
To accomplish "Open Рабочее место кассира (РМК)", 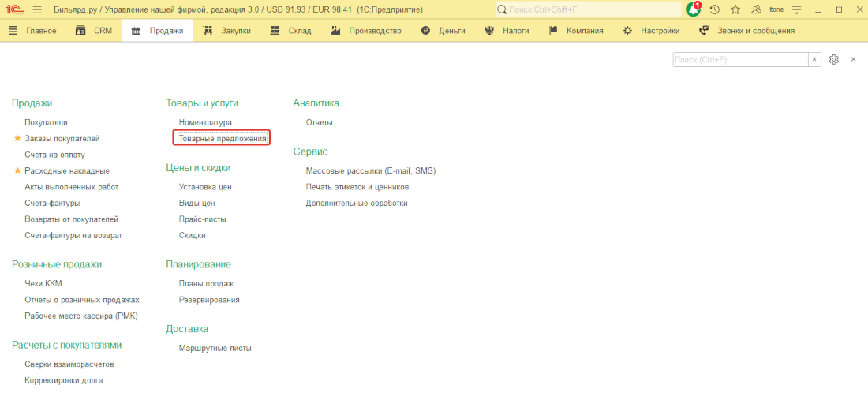I will (x=81, y=316).
